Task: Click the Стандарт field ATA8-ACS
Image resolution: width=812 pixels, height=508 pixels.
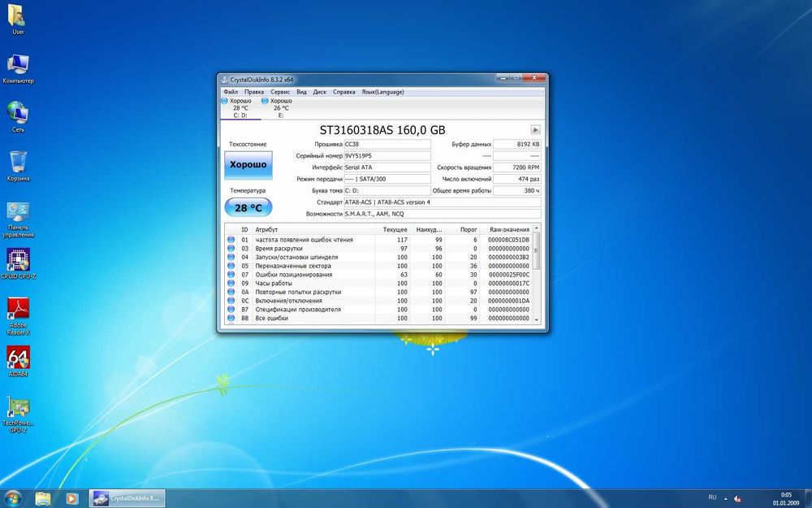Action: [443, 202]
